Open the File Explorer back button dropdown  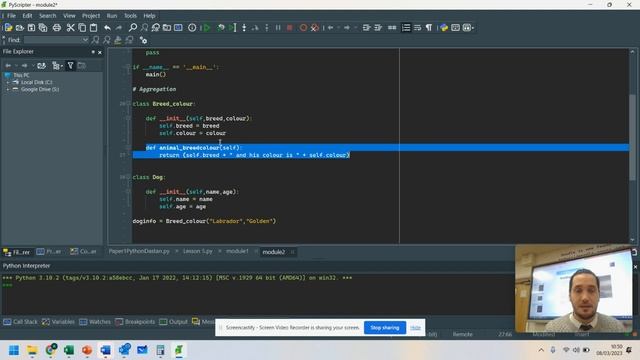[16, 65]
